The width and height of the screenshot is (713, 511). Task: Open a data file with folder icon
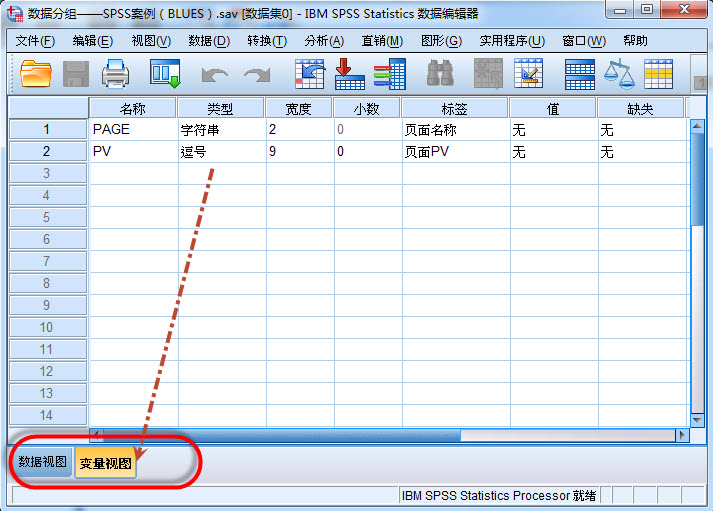[x=36, y=74]
